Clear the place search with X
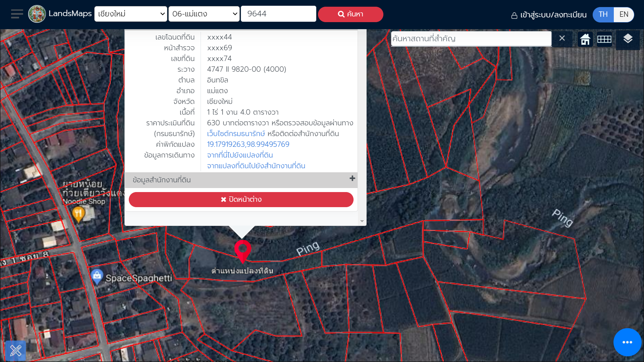This screenshot has height=362, width=644. tap(562, 39)
